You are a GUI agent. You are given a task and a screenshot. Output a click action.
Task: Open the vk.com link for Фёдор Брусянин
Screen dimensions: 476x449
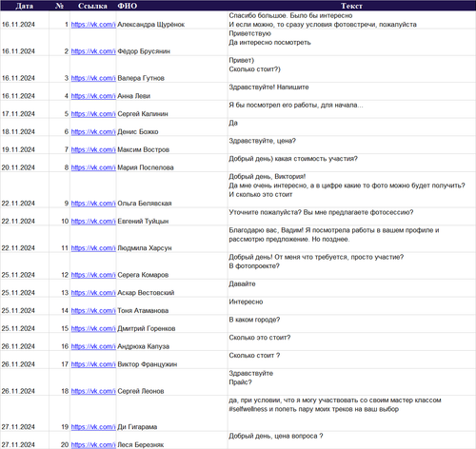click(93, 51)
